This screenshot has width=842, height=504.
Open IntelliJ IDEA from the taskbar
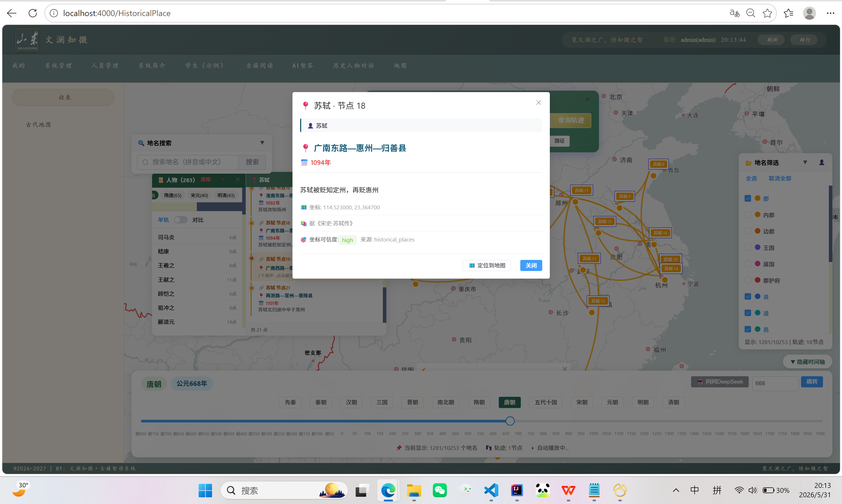[x=516, y=491]
